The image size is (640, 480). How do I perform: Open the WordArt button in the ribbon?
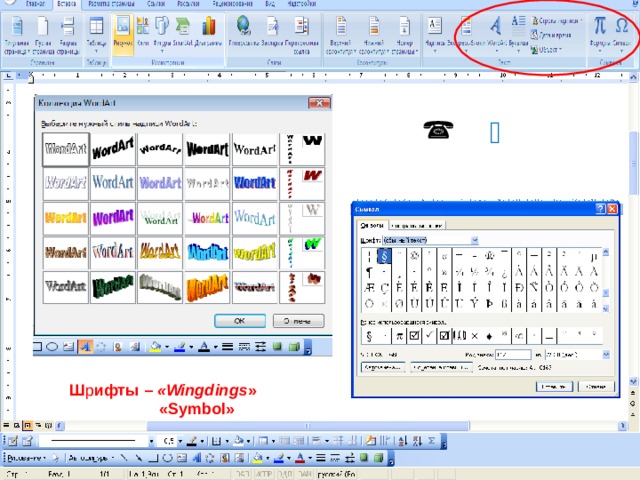[x=496, y=35]
